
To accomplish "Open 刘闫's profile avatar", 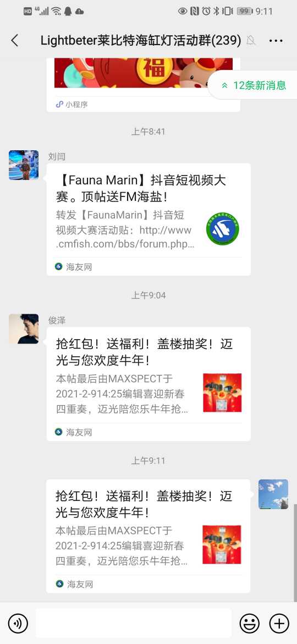I will pos(24,165).
